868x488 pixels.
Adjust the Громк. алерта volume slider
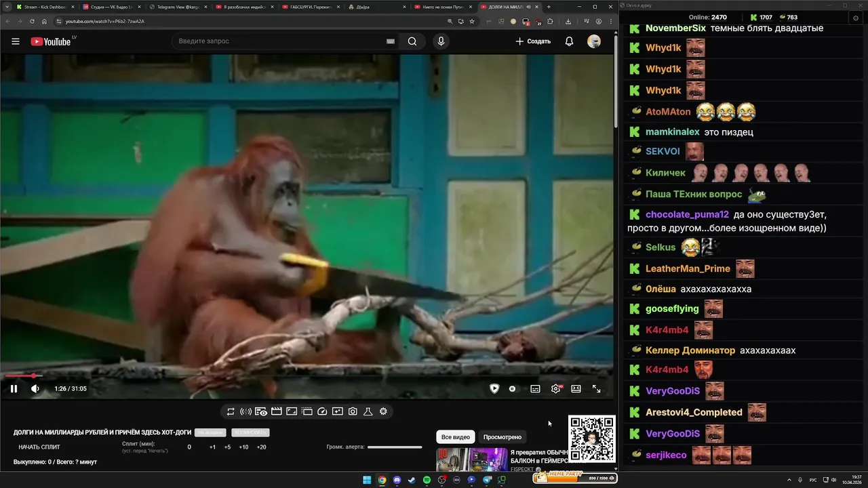pos(395,447)
